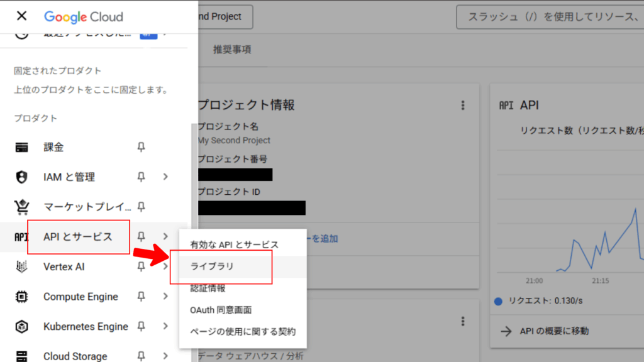Choose ページの使用に関する契約 in the submenu

[243, 332]
